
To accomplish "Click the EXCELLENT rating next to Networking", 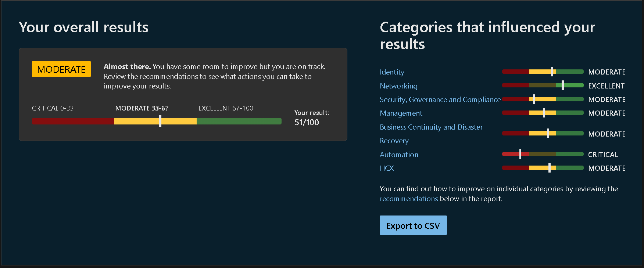I will tap(607, 86).
